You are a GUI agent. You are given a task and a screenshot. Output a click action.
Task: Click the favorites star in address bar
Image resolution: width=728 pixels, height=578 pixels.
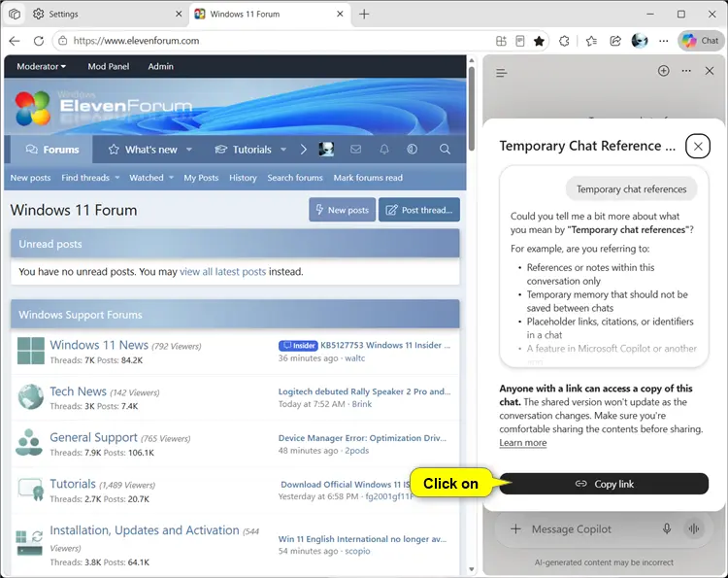tap(539, 41)
